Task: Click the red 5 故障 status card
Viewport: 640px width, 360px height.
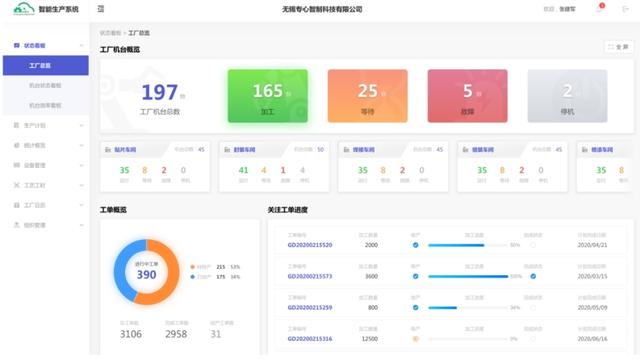Action: click(467, 96)
